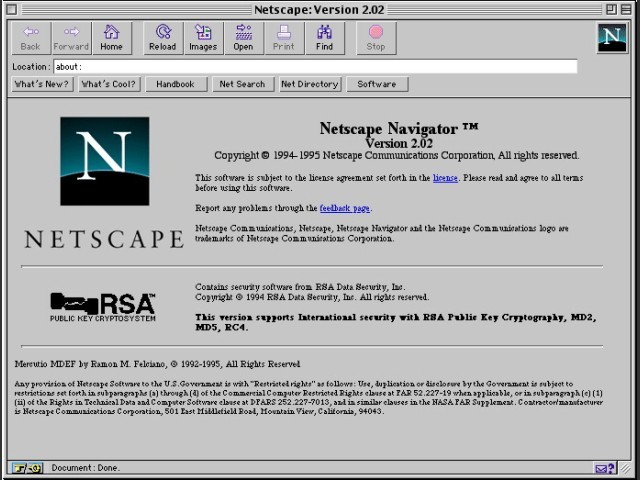Collapse window with the windowshade box
The image size is (640, 480).
click(626, 9)
